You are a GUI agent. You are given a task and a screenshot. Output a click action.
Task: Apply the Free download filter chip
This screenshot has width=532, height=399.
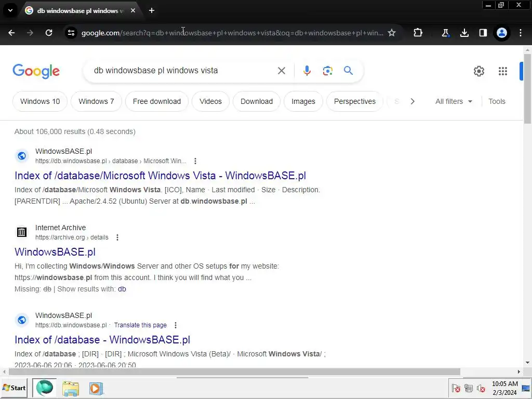(x=157, y=101)
